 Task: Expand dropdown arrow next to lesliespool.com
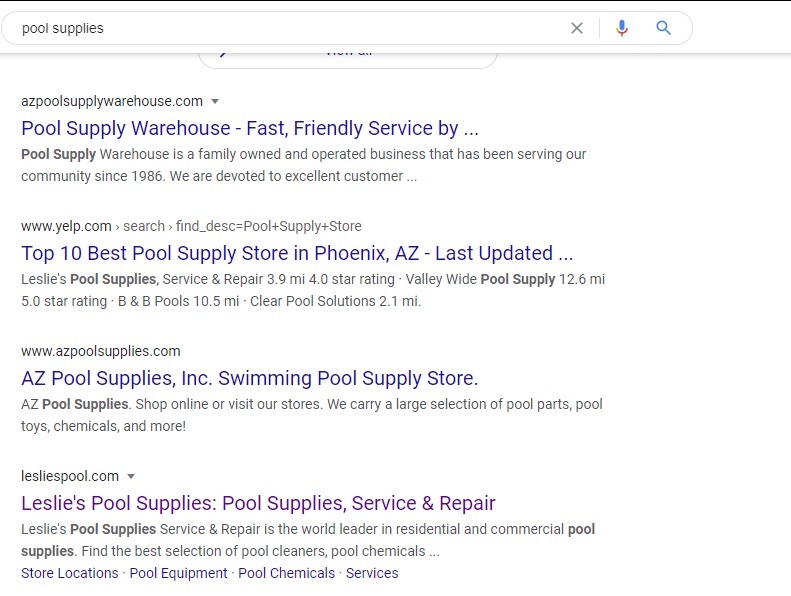[131, 476]
